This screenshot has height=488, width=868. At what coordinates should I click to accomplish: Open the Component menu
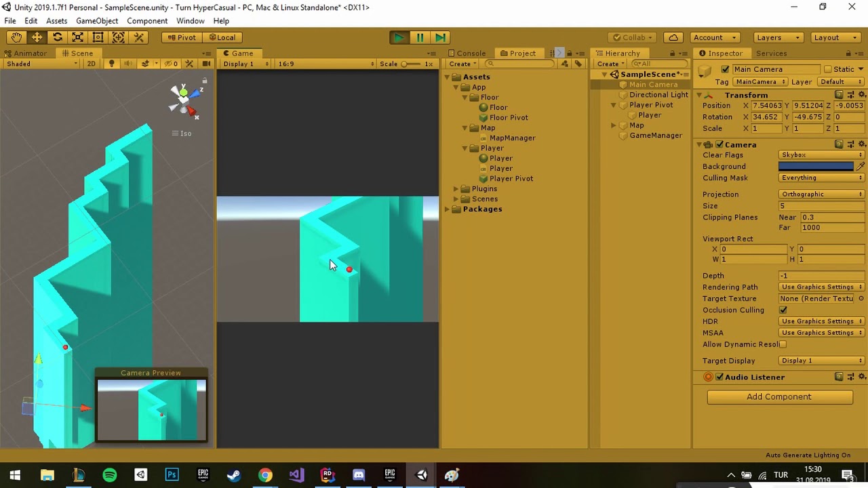[147, 21]
